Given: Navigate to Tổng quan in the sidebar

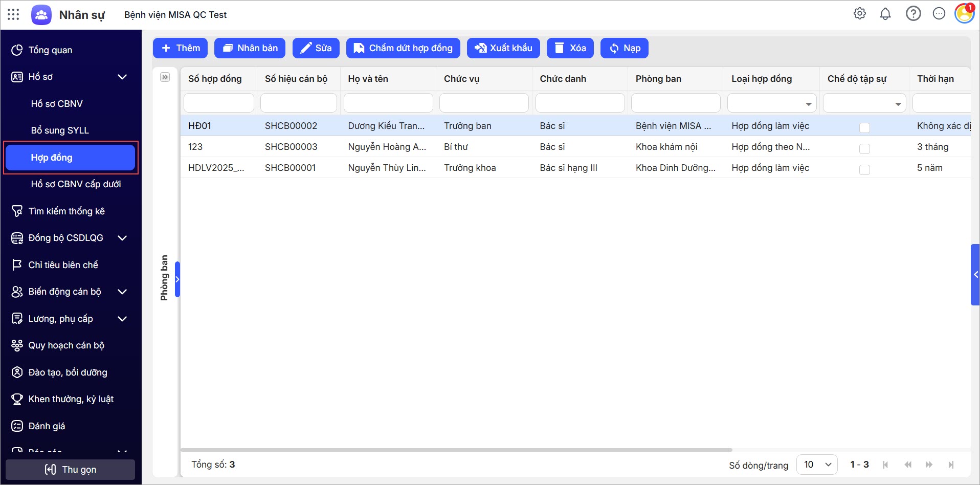Looking at the screenshot, I should coord(50,50).
